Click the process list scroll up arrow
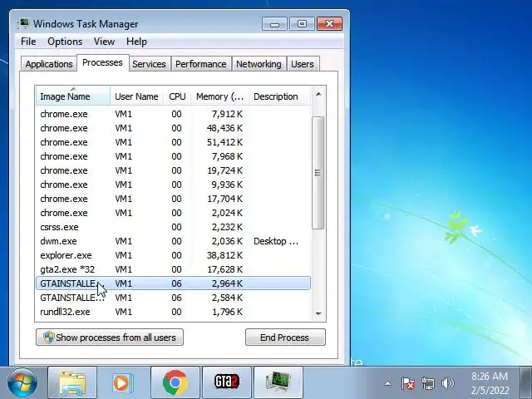532x399 pixels. (x=318, y=94)
